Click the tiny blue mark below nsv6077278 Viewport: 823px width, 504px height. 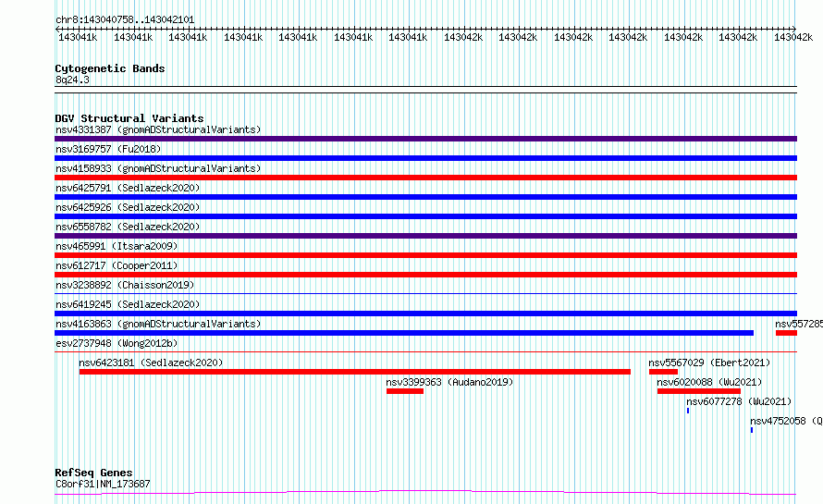tap(688, 411)
